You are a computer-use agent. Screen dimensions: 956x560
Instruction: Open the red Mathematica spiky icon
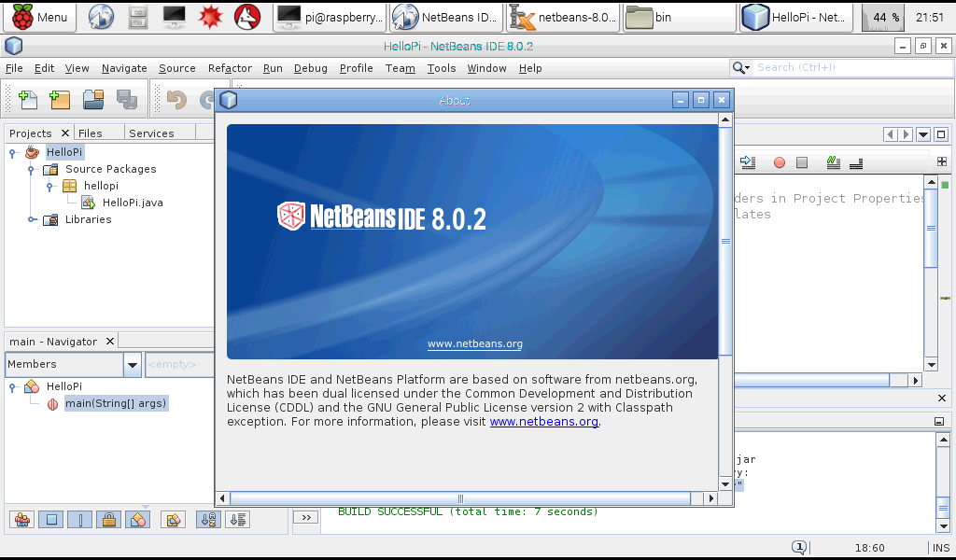point(210,17)
